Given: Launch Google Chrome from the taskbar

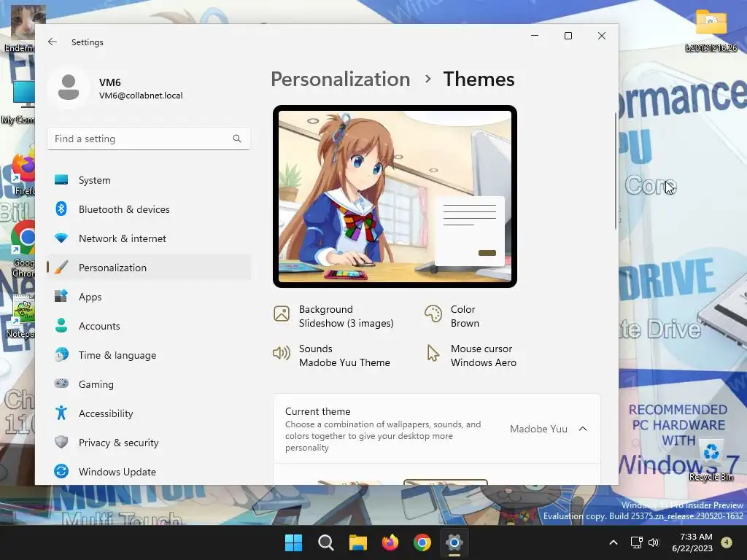Looking at the screenshot, I should coord(422,542).
